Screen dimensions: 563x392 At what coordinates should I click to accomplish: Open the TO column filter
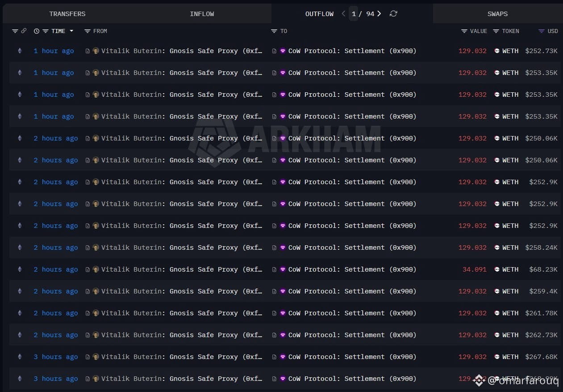274,31
